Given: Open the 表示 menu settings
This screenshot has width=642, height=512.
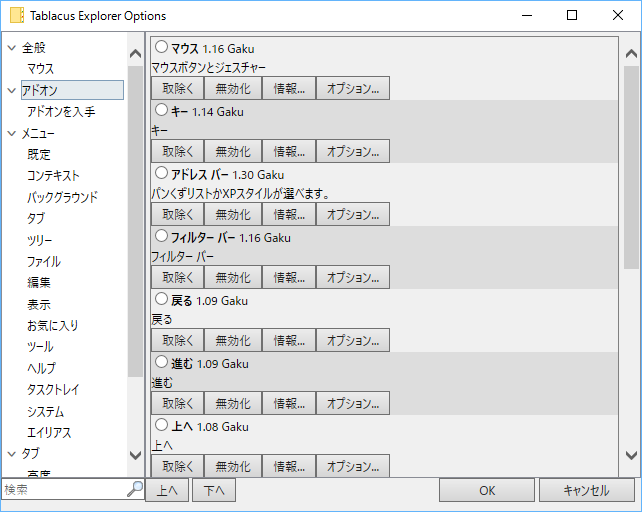Looking at the screenshot, I should tap(39, 304).
